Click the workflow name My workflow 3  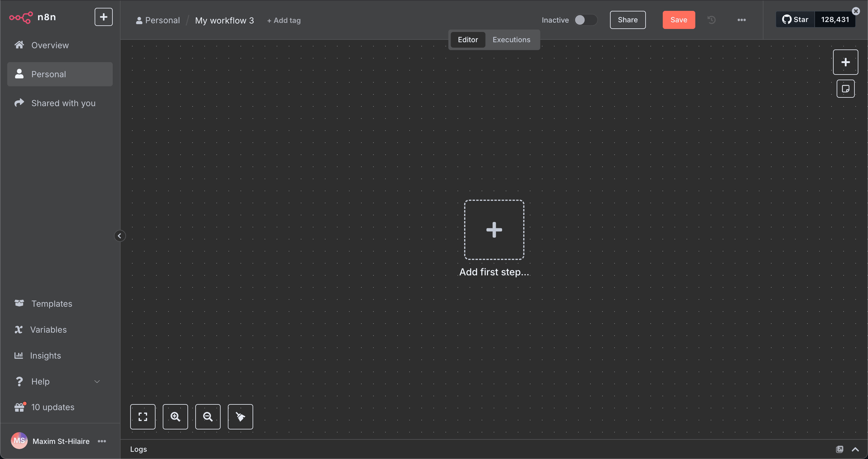225,21
